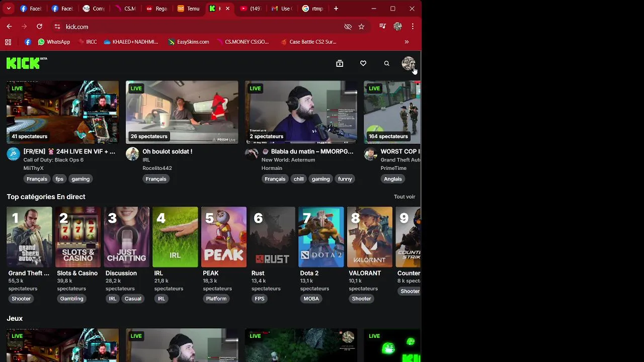This screenshot has height=362, width=644.
Task: Open the tab search dropdown arrow
Action: click(9, 9)
